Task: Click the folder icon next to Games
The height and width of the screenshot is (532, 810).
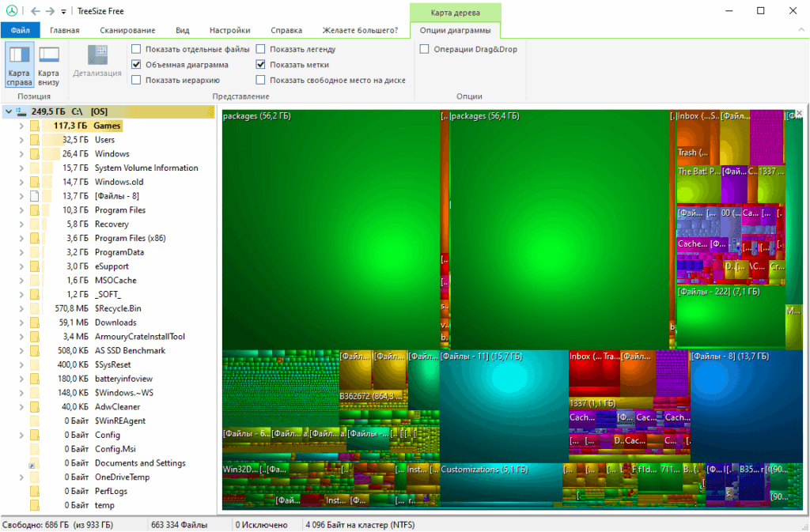Action: pos(33,125)
